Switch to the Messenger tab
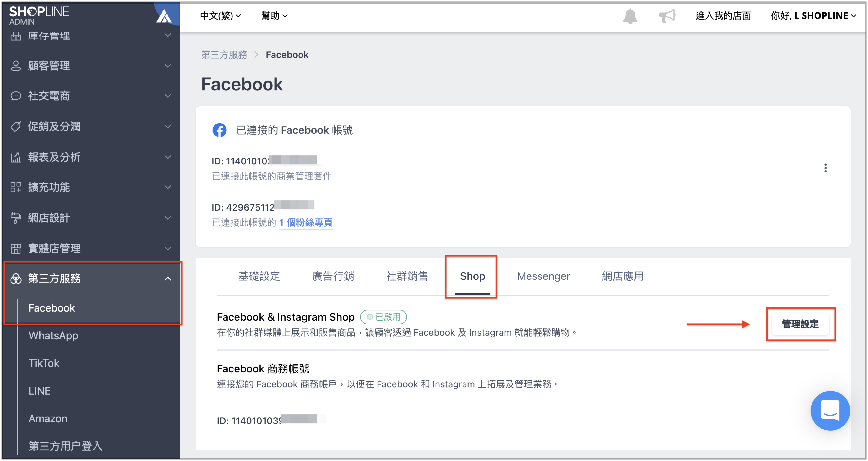Viewport: 868px width, 461px height. 543,276
